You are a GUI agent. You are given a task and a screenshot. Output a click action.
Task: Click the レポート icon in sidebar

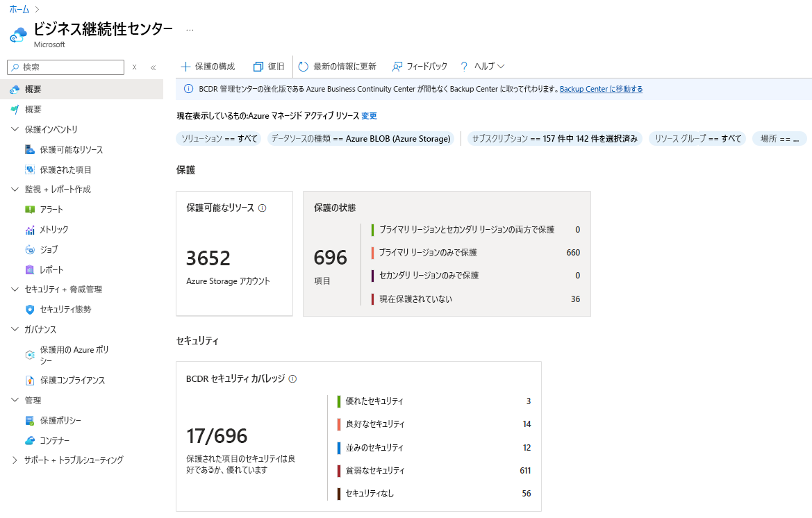(x=30, y=269)
